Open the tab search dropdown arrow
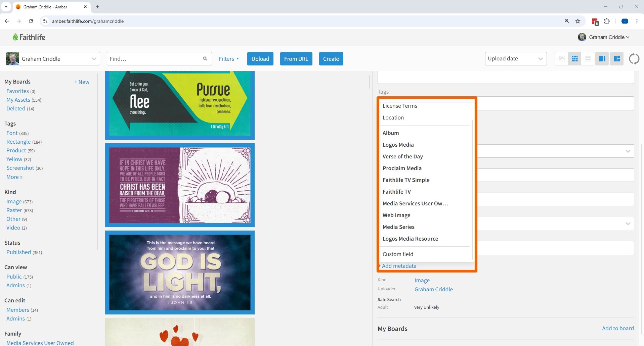The image size is (644, 346). tap(6, 7)
